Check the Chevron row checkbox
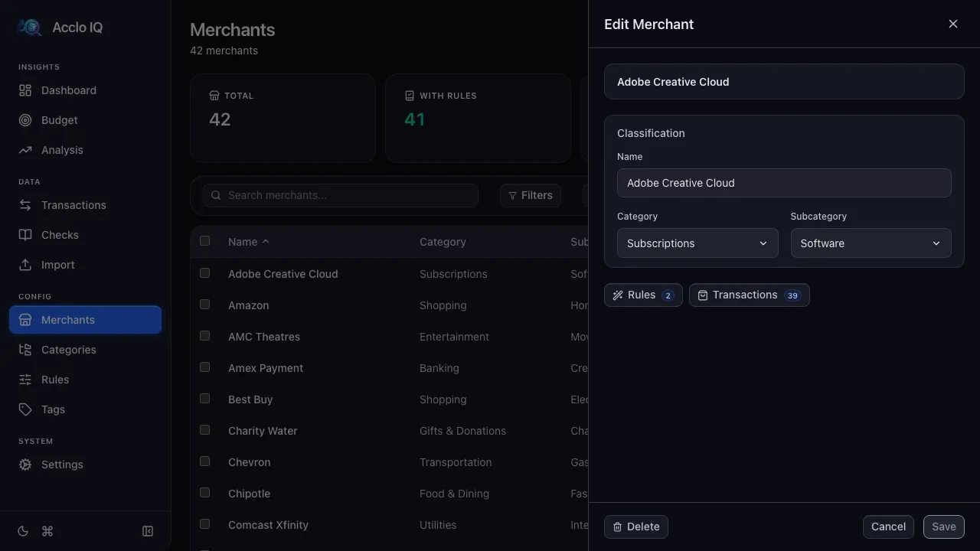The width and height of the screenshot is (980, 551). click(204, 461)
